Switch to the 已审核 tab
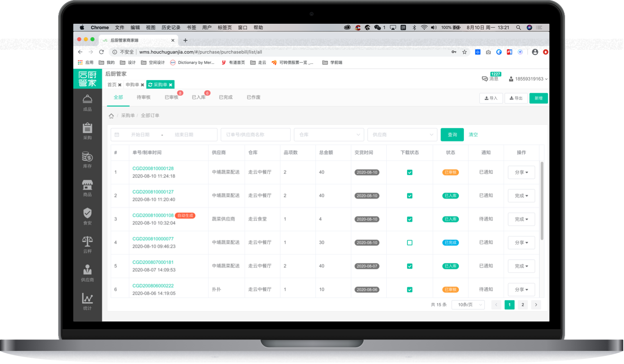Viewport: 624px width, 364px height. point(172,97)
